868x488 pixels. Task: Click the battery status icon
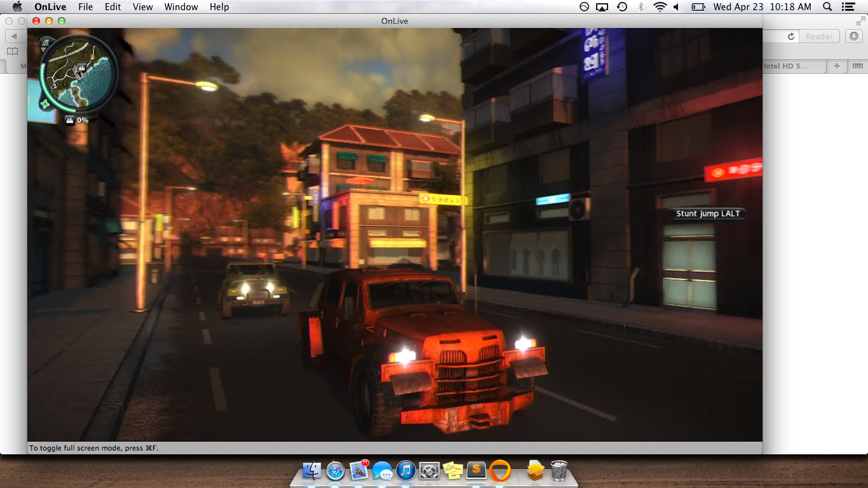tap(698, 7)
